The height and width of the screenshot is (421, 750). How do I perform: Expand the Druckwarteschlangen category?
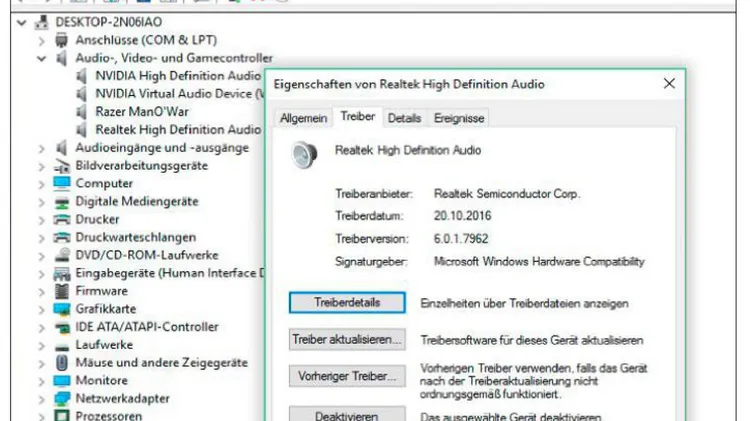point(42,238)
